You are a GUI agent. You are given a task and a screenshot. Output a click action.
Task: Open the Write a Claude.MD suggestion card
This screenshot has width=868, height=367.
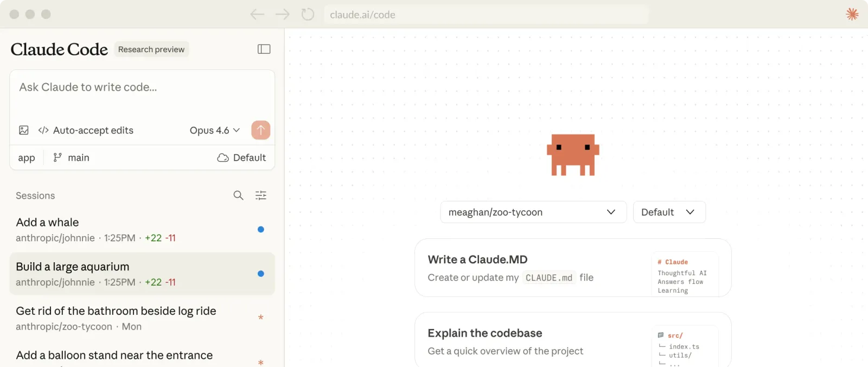pyautogui.click(x=573, y=268)
